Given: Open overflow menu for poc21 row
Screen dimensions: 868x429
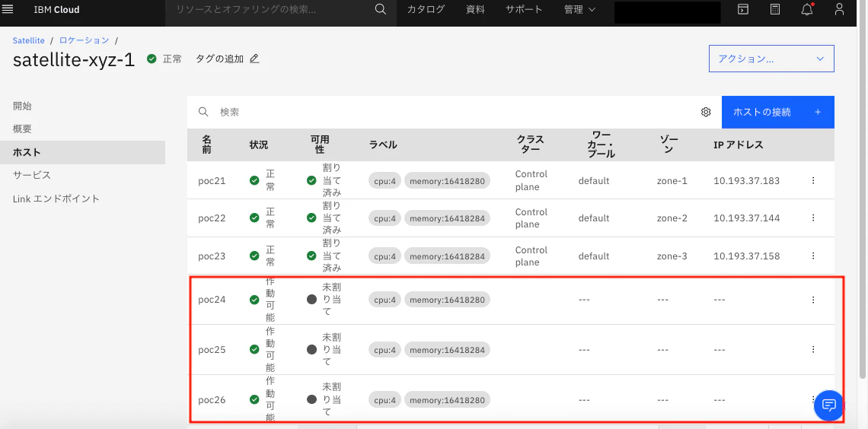Looking at the screenshot, I should [x=813, y=180].
